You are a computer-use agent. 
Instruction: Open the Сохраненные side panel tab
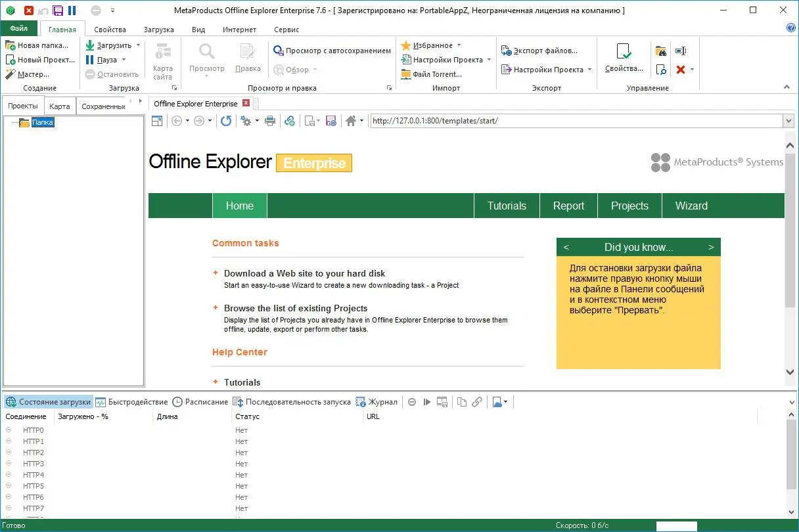(103, 106)
